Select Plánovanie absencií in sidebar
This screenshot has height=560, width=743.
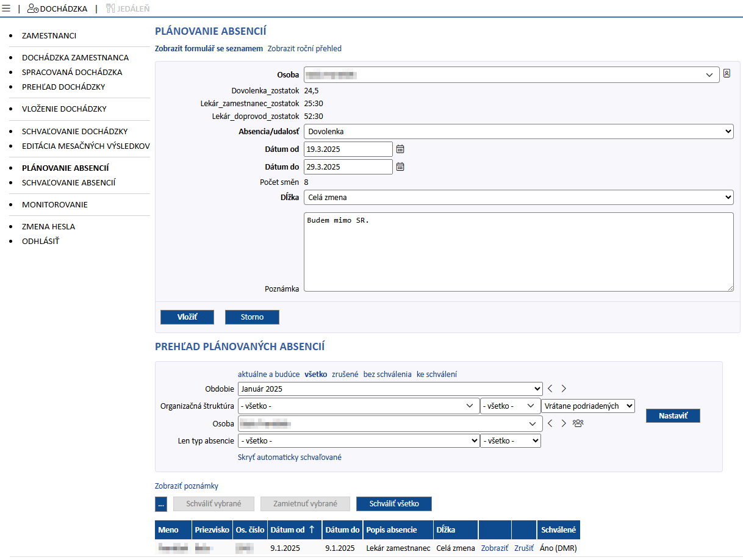point(65,168)
